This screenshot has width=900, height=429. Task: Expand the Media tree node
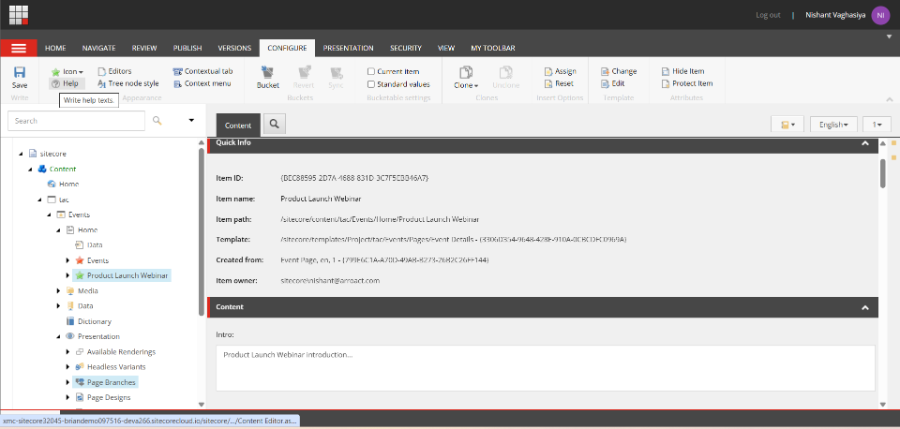point(59,291)
